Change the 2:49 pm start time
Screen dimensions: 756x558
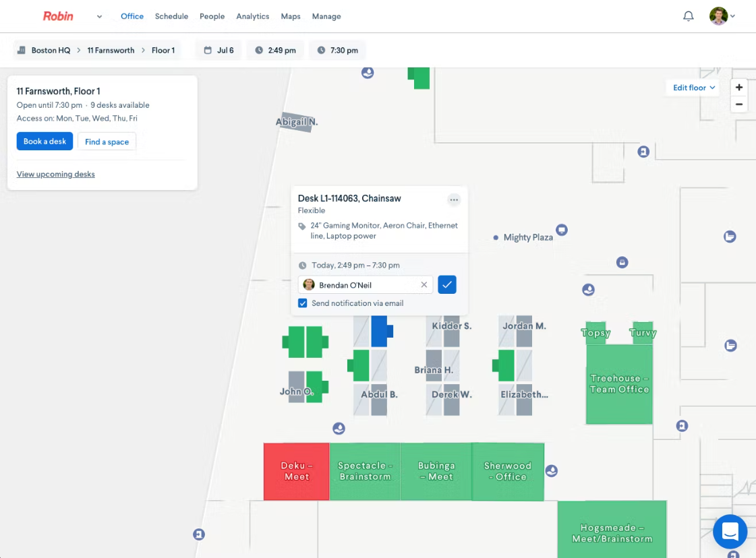pyautogui.click(x=275, y=50)
